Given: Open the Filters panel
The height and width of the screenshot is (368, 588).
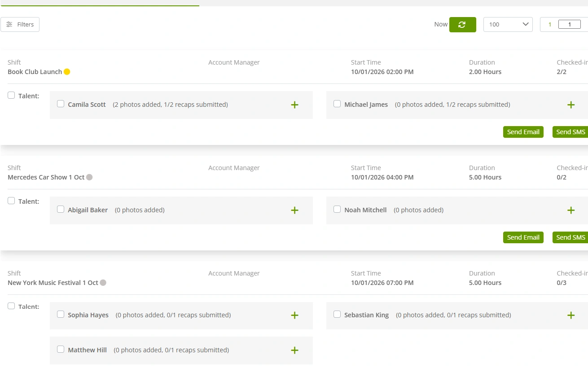Looking at the screenshot, I should pyautogui.click(x=20, y=25).
